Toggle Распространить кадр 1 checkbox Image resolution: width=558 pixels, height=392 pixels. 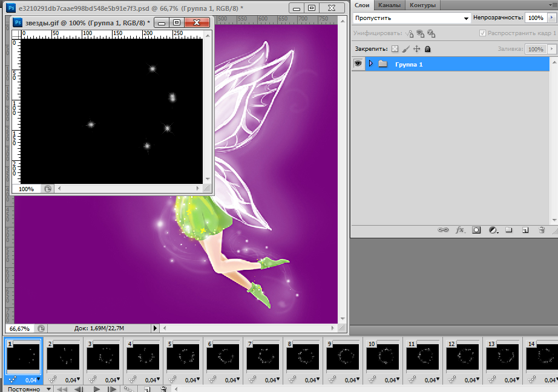click(482, 33)
